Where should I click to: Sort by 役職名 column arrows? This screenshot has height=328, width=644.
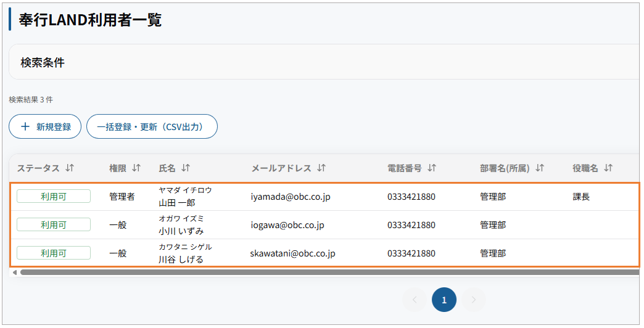click(608, 168)
